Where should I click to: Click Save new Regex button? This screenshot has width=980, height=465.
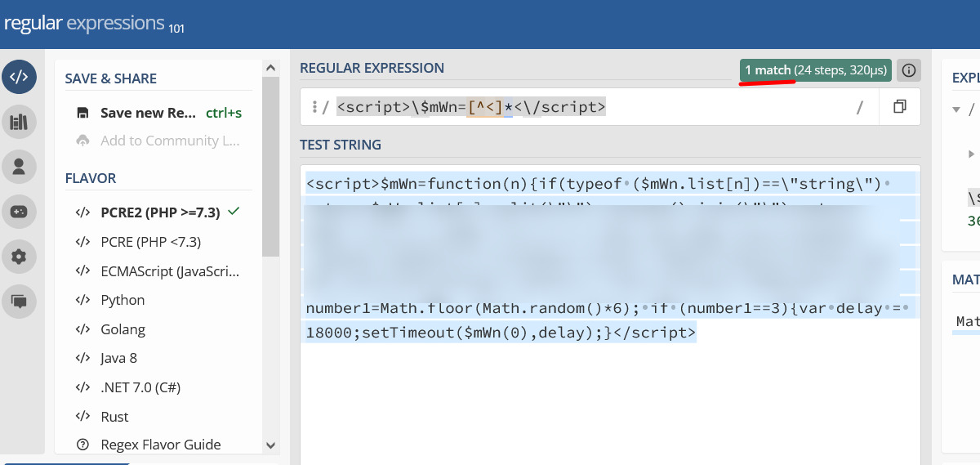[147, 113]
